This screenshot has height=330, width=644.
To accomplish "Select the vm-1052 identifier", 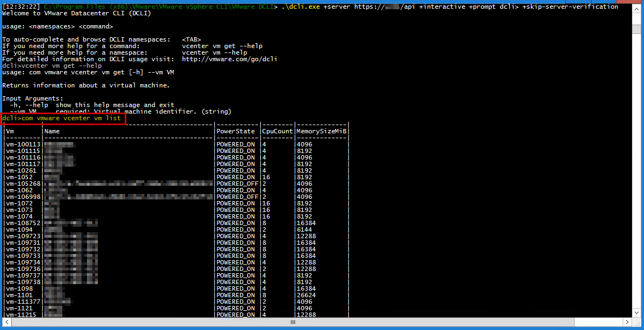I will (x=19, y=178).
